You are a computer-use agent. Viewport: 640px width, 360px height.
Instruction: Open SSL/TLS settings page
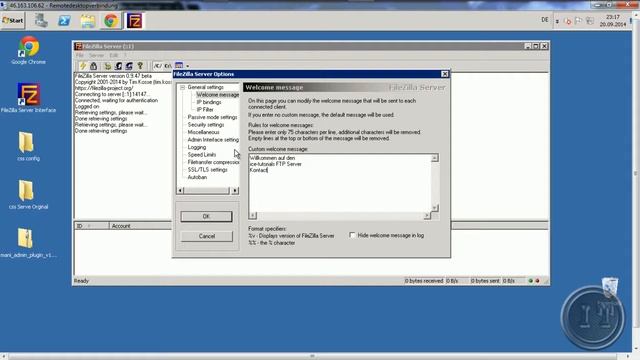(x=207, y=169)
